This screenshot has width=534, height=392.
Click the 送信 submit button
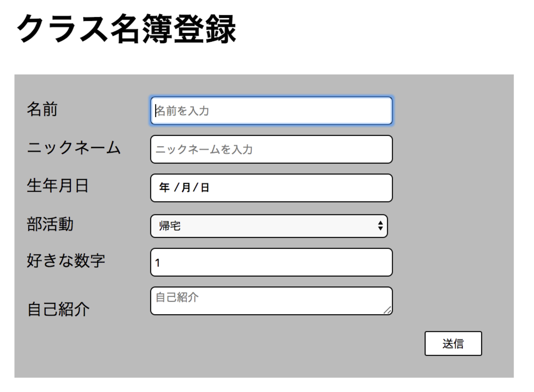(x=453, y=343)
